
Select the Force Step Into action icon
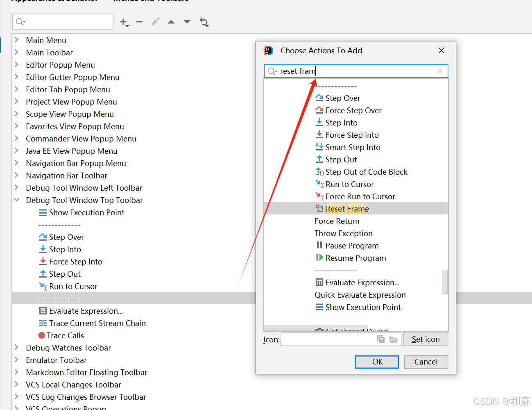[x=319, y=134]
